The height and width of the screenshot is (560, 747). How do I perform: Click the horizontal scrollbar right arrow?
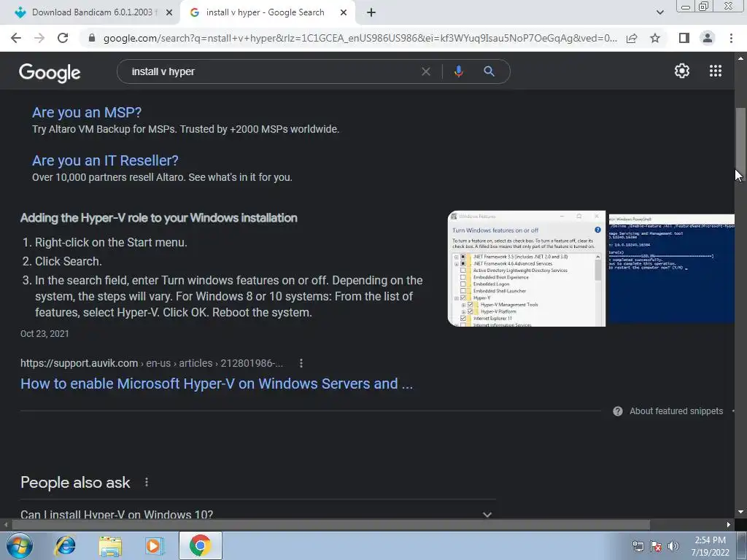click(x=729, y=525)
